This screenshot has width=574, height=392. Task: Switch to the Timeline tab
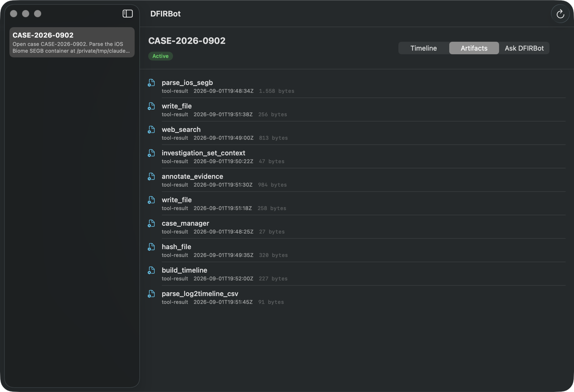[x=424, y=48]
